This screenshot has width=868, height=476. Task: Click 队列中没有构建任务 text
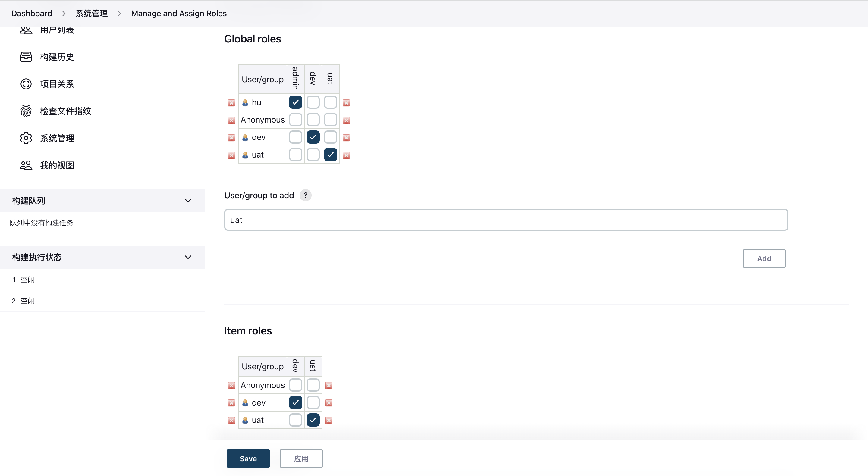(x=42, y=223)
